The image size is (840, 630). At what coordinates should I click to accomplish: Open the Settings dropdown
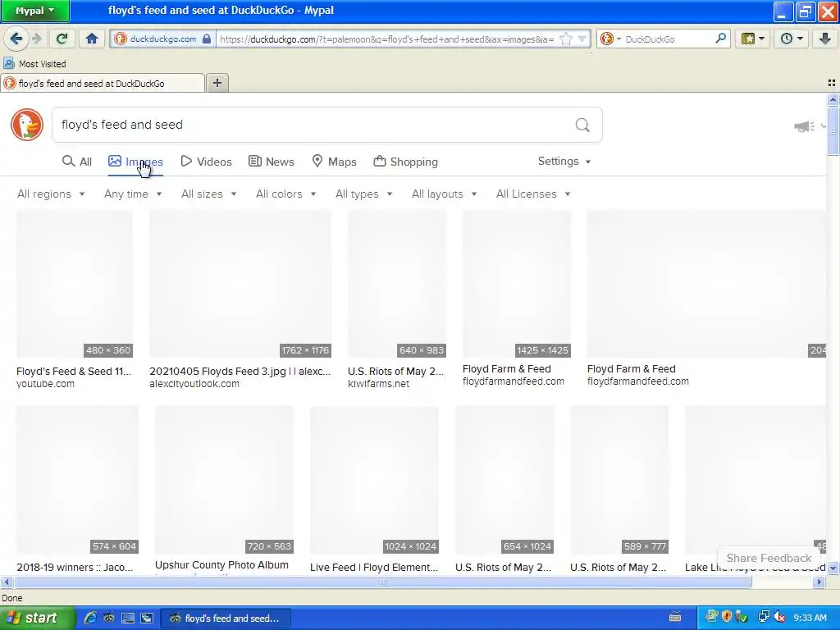tap(564, 162)
